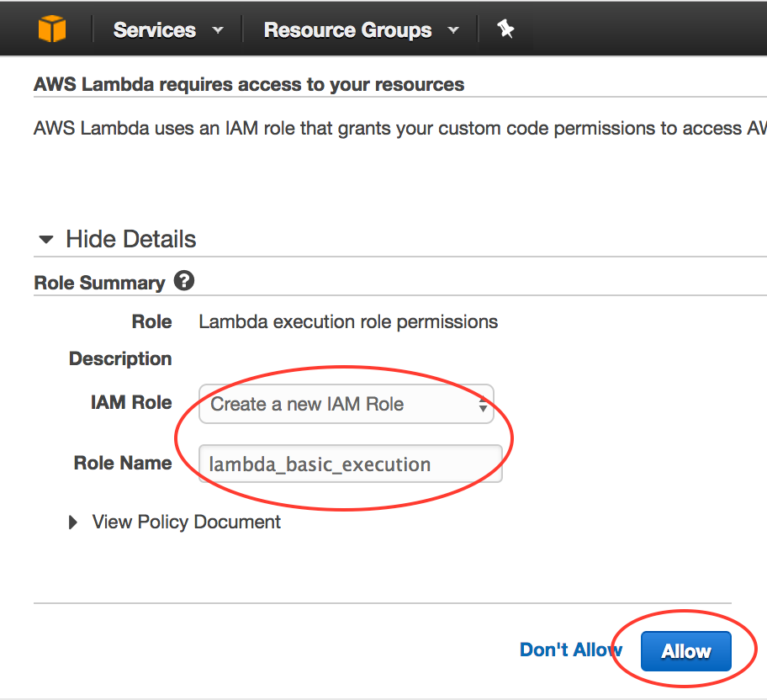Click the AWS Lambda requires access heading
The image size is (767, 700).
(249, 84)
